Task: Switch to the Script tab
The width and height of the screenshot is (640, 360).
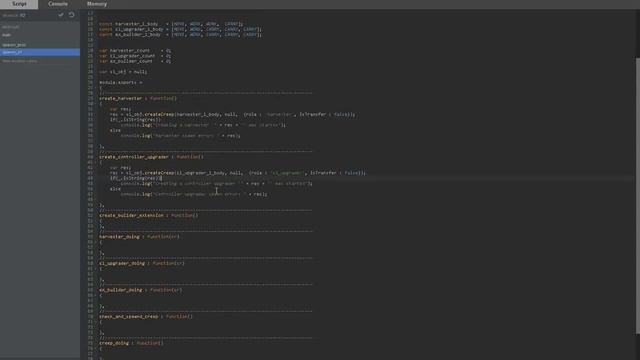Action: 19,4
